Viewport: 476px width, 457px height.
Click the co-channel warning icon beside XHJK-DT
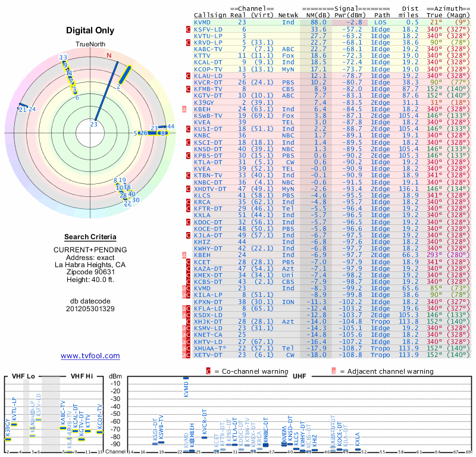[188, 321]
